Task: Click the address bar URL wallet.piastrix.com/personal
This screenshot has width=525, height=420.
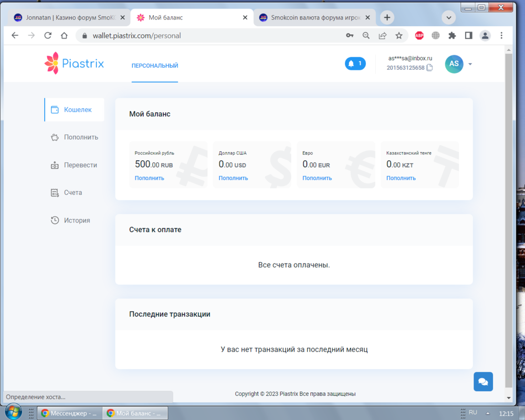Action: click(x=136, y=36)
